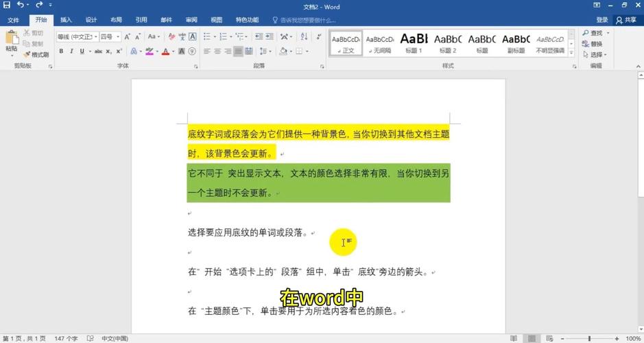Apply the Heading 1 (标题 1) style
The width and height of the screenshot is (644, 343).
(x=414, y=43)
